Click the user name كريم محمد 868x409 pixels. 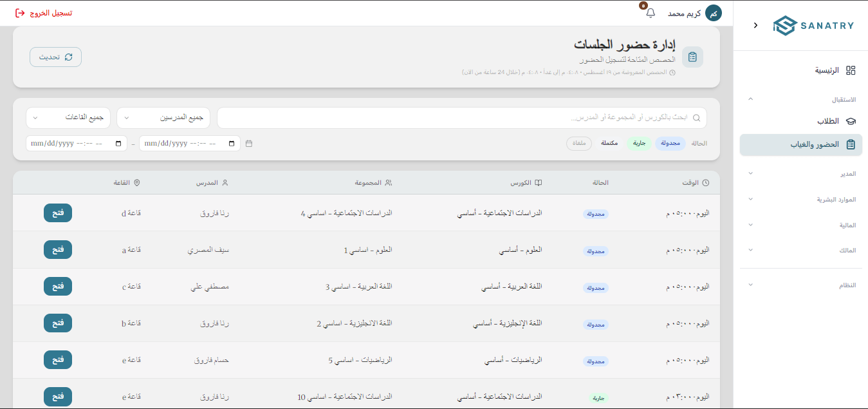click(x=684, y=13)
